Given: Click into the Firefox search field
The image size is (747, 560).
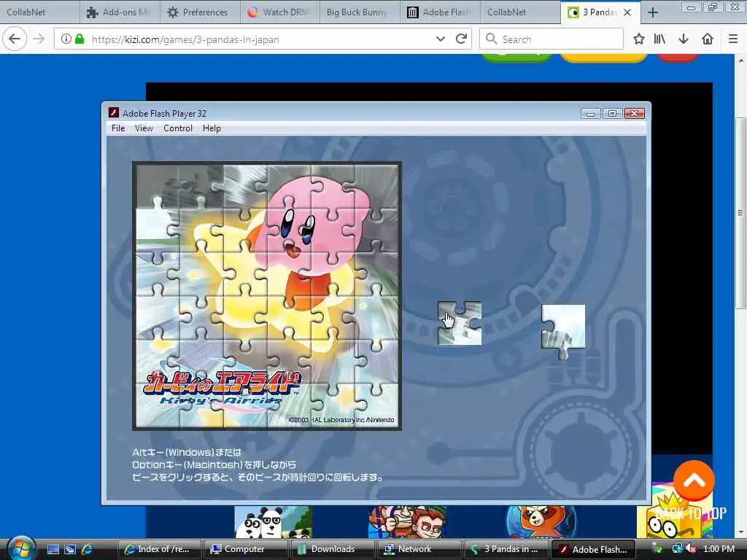Looking at the screenshot, I should (x=551, y=39).
